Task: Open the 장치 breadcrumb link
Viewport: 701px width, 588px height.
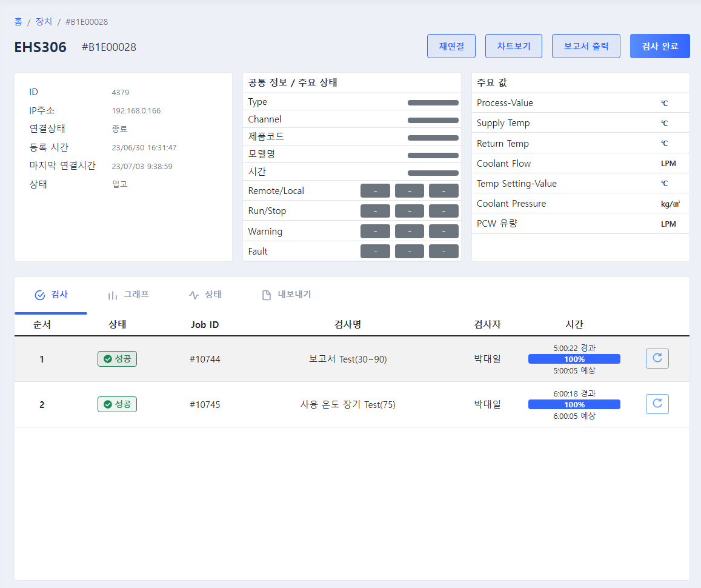Action: pyautogui.click(x=44, y=22)
